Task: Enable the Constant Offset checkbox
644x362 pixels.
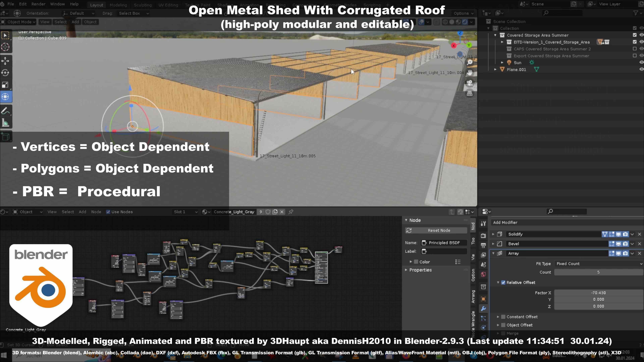Action: (x=503, y=317)
